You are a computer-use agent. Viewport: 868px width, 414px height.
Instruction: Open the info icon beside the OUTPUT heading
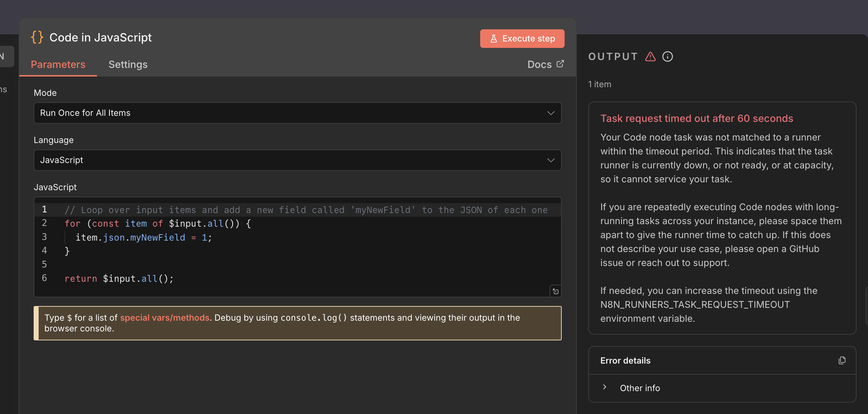(x=668, y=56)
